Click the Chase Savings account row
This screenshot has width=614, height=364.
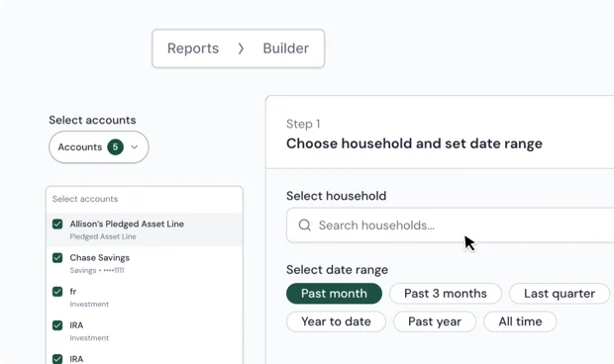[145, 263]
